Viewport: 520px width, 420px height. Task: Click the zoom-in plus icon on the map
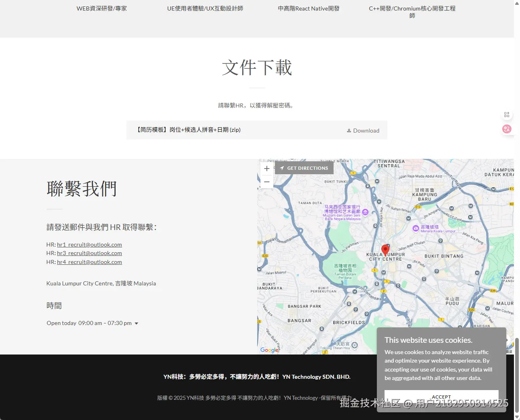pyautogui.click(x=266, y=169)
